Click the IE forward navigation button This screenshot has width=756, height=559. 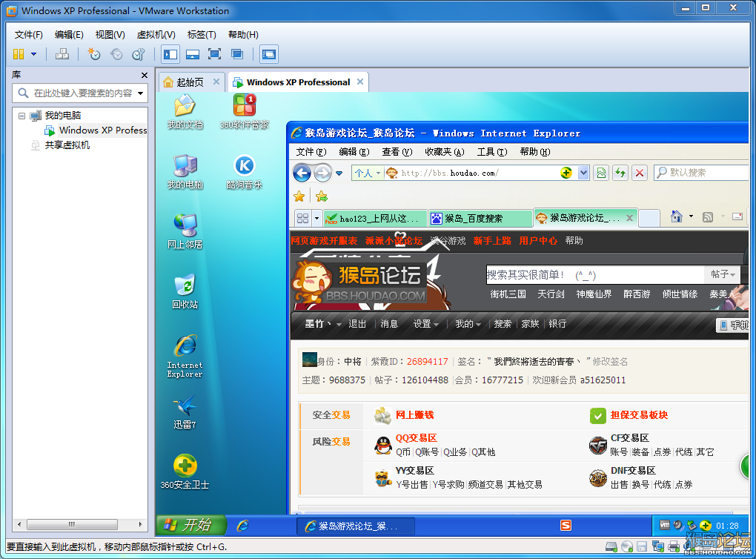323,173
